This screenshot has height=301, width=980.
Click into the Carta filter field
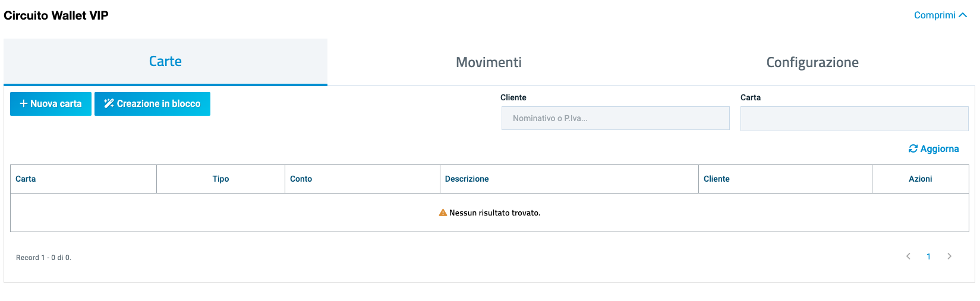click(x=854, y=119)
